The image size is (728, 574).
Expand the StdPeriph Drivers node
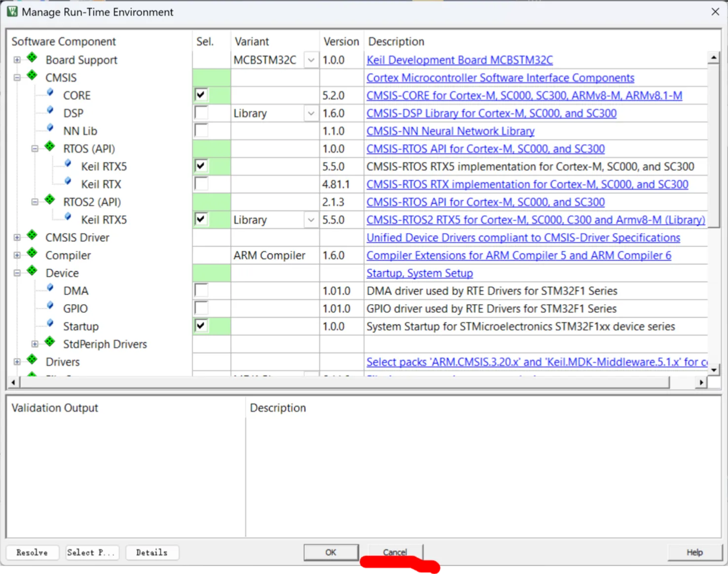click(x=35, y=344)
